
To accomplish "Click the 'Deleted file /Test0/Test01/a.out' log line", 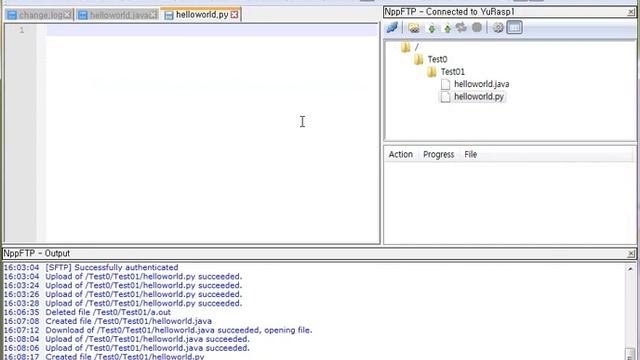I will [x=87, y=312].
